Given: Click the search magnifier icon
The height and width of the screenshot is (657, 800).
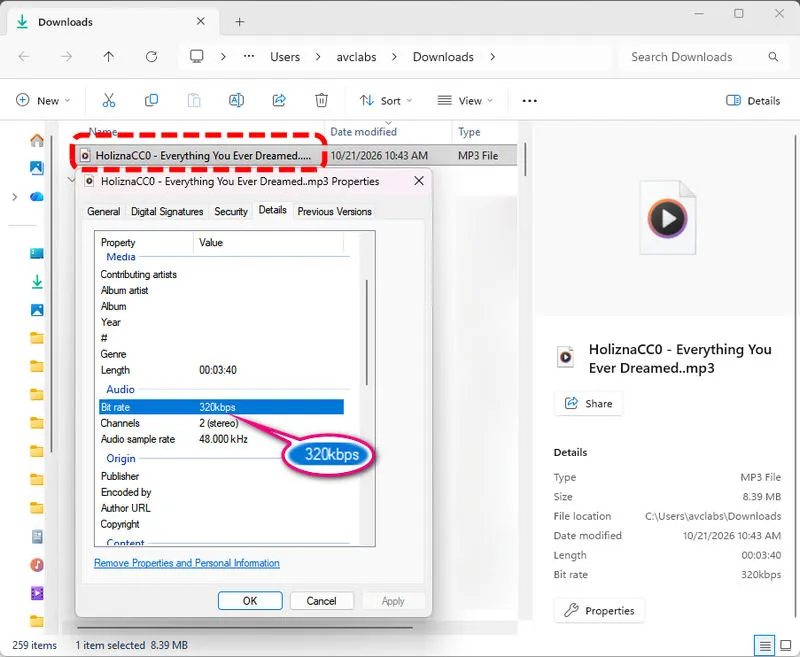Looking at the screenshot, I should pos(773,57).
